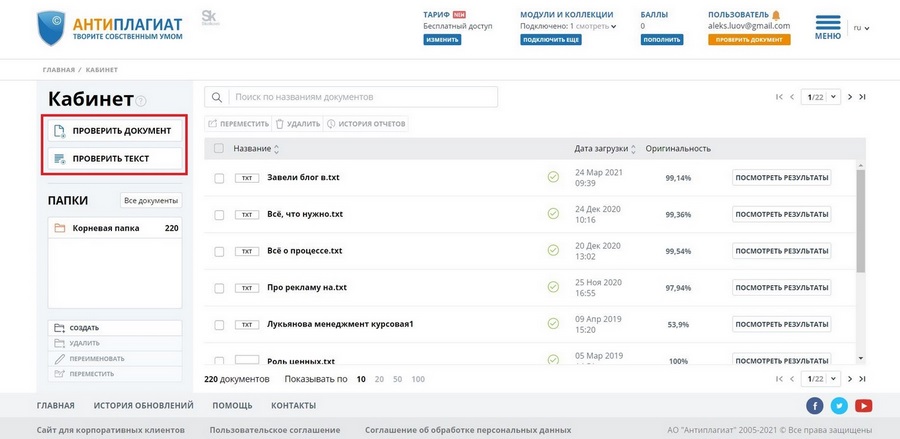Open the YouTube social icon

click(x=863, y=406)
